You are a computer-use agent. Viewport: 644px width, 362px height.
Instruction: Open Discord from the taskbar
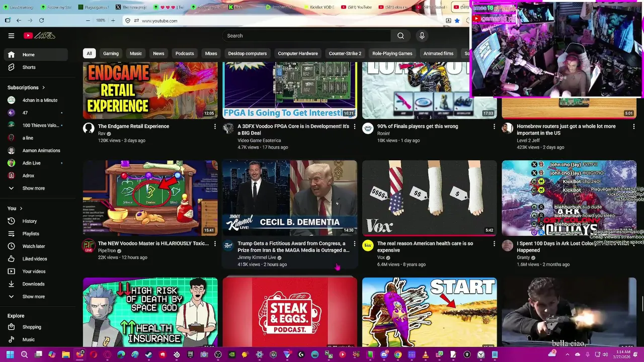[384, 354]
